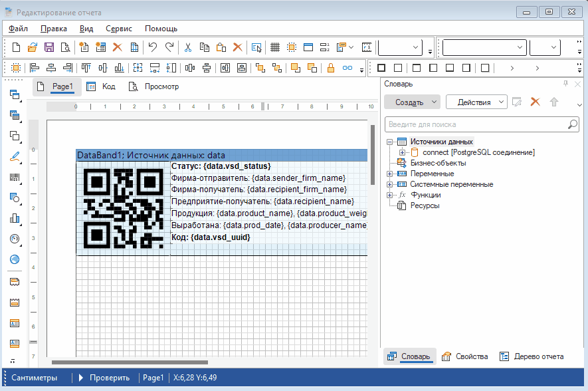Align selected components to the bottom
The width and height of the screenshot is (588, 391).
119,68
